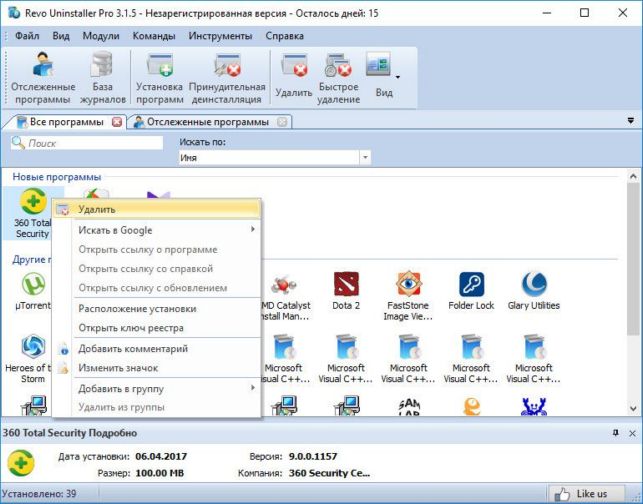Open the Logs Database (База журналов) tool
Image resolution: width=643 pixels, height=504 pixels.
(x=102, y=78)
